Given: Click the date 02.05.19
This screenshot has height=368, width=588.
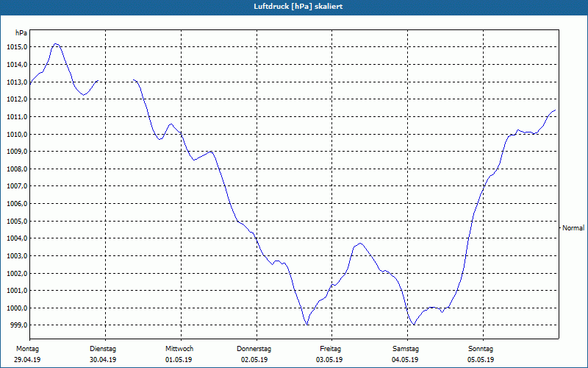Looking at the screenshot, I should click(x=254, y=360).
